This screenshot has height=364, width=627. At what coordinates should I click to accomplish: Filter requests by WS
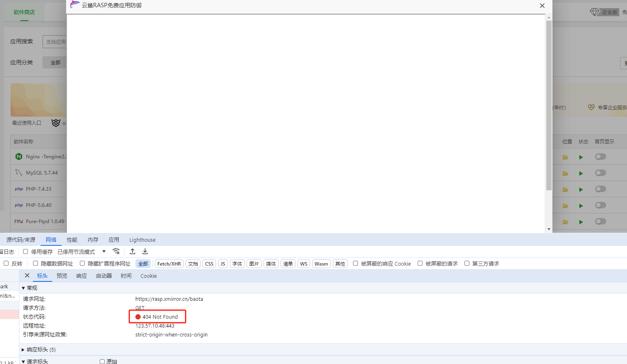pos(304,264)
